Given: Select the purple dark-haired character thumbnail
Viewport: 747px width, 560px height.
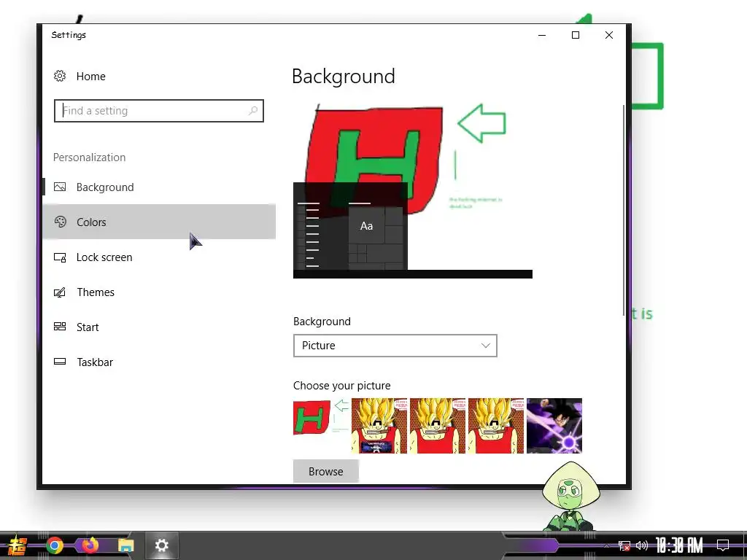Looking at the screenshot, I should point(554,426).
